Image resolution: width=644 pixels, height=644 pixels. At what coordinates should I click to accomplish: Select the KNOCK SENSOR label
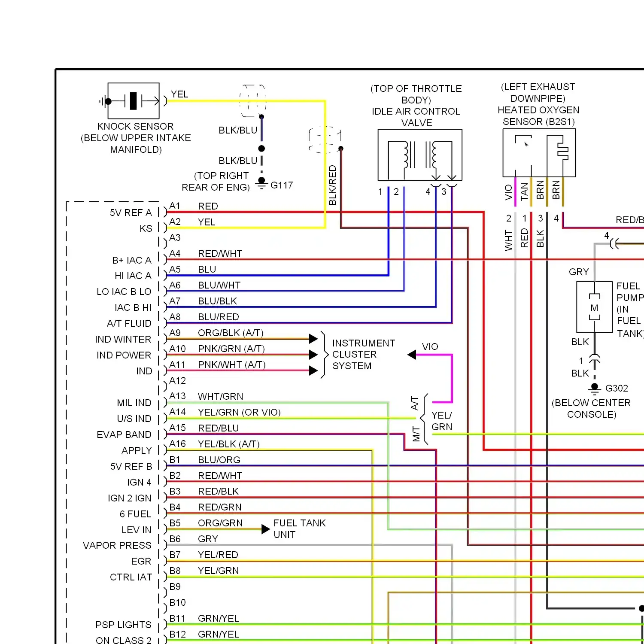[x=135, y=126]
